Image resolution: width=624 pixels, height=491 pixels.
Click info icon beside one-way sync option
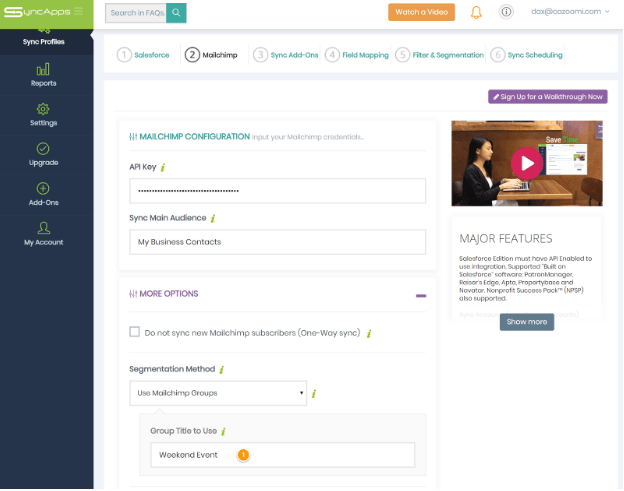[x=369, y=333]
